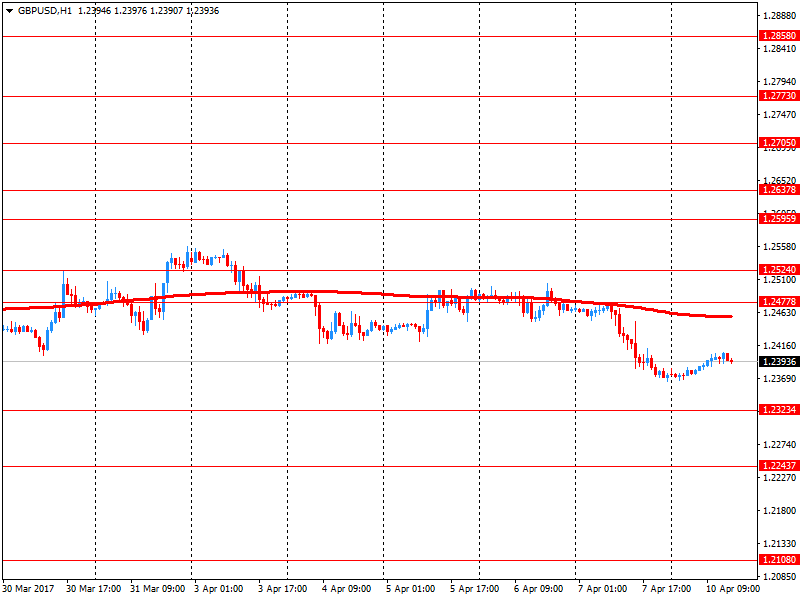Click the red 1.27050 level label
The height and width of the screenshot is (600, 800).
click(x=779, y=143)
